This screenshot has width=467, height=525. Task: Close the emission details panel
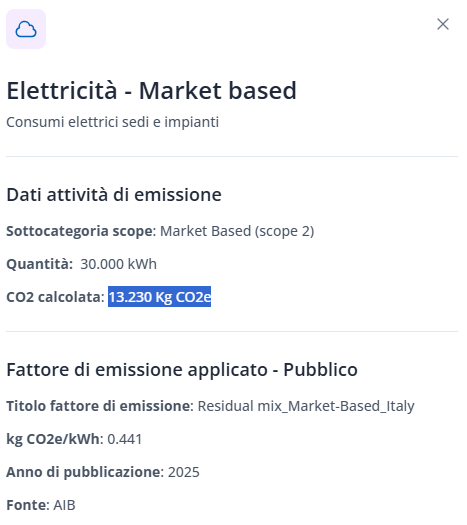[443, 24]
